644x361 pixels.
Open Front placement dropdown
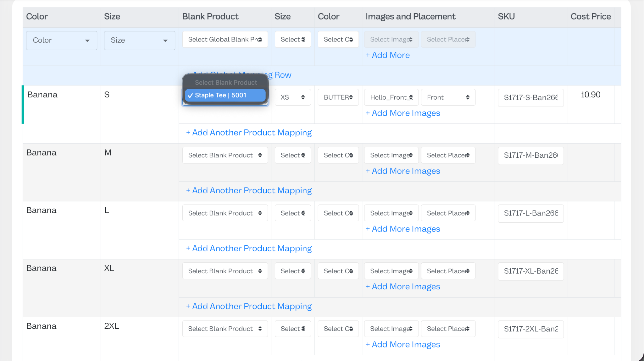pos(448,97)
